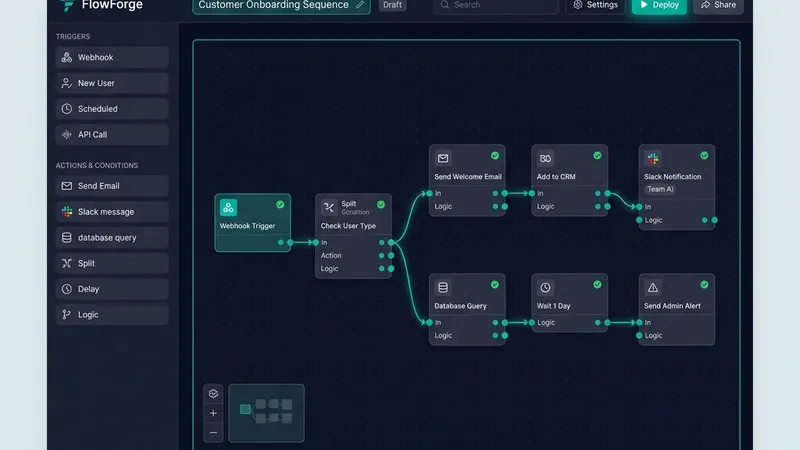
Task: Click the Split arrows icon in sidebar
Action: [x=67, y=263]
